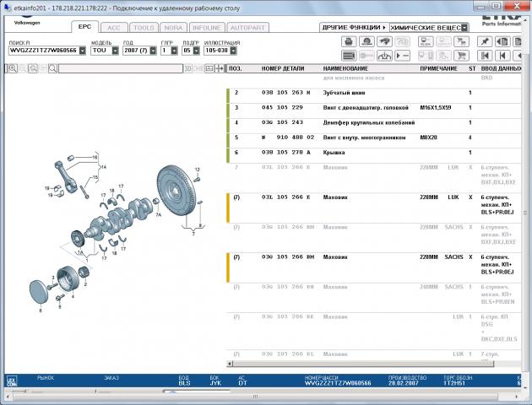532x405 pixels.
Task: Open the VIN search dropdown
Action: coord(83,51)
